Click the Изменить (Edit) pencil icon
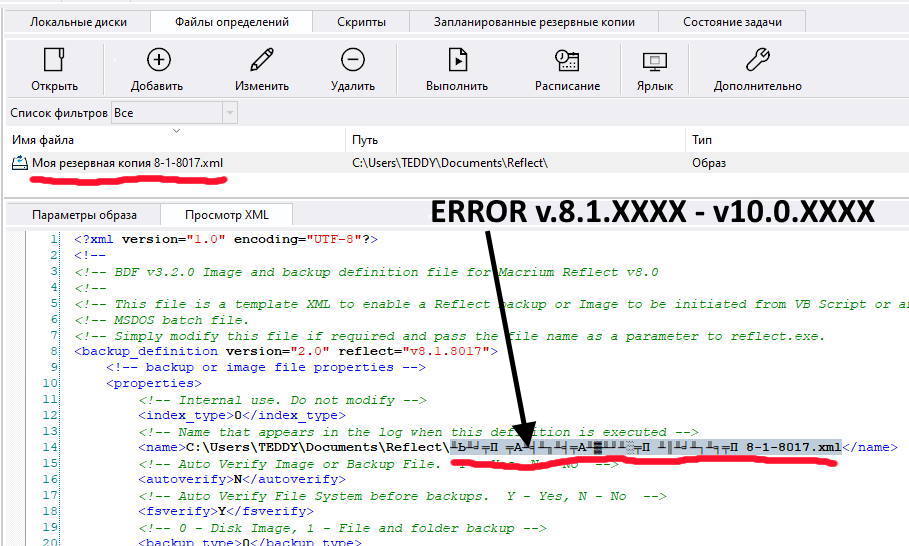The height and width of the screenshot is (546, 909). (262, 60)
